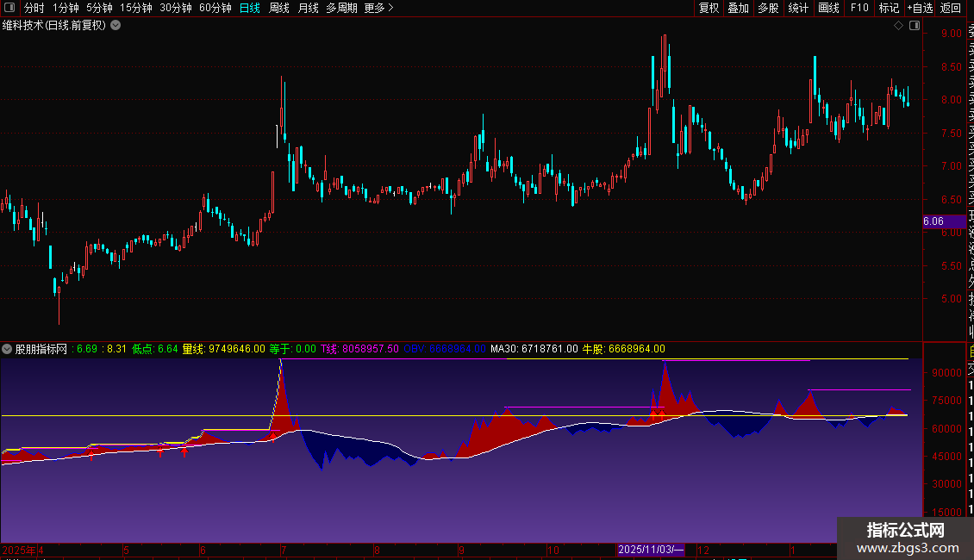Click the 等于: 0.00 value
This screenshot has height=560, width=974.
click(292, 349)
